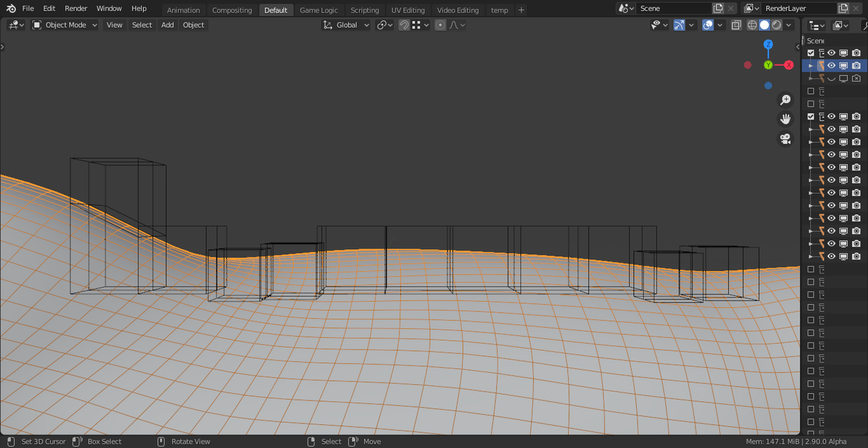This screenshot has width=868, height=448.
Task: Switch to material preview shading
Action: (x=776, y=25)
